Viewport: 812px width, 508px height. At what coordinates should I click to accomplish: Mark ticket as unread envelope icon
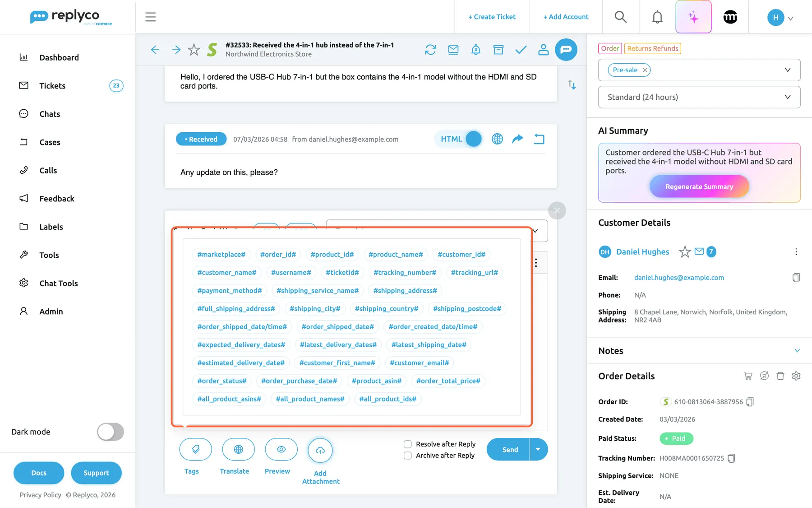tap(453, 50)
